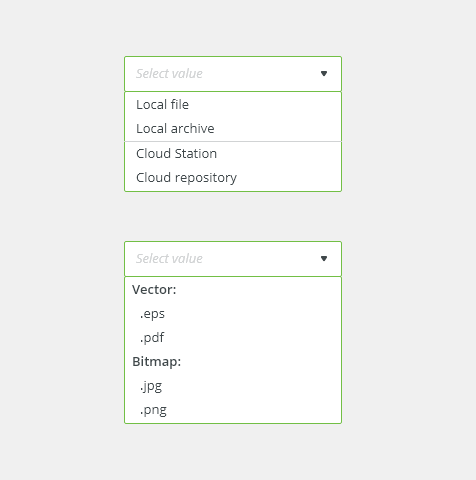Pick the .png bitmap format
The height and width of the screenshot is (480, 476).
pyautogui.click(x=233, y=410)
